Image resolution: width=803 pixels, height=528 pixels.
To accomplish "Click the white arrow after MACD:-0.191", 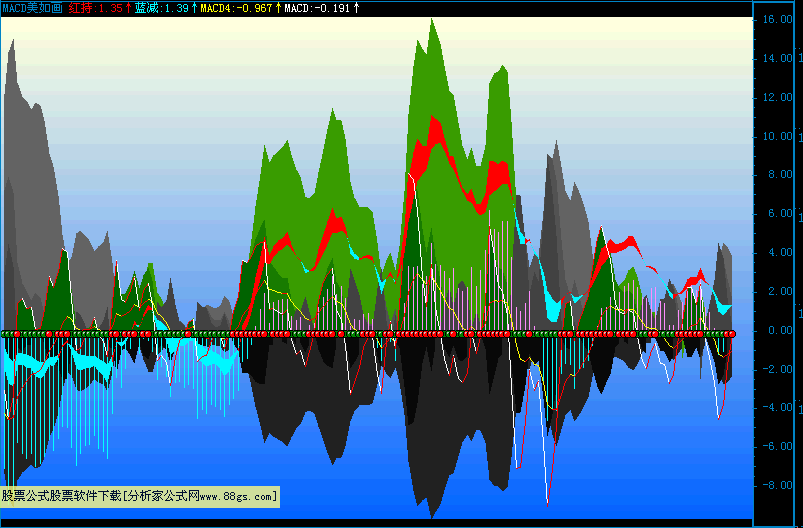I will pyautogui.click(x=356, y=8).
